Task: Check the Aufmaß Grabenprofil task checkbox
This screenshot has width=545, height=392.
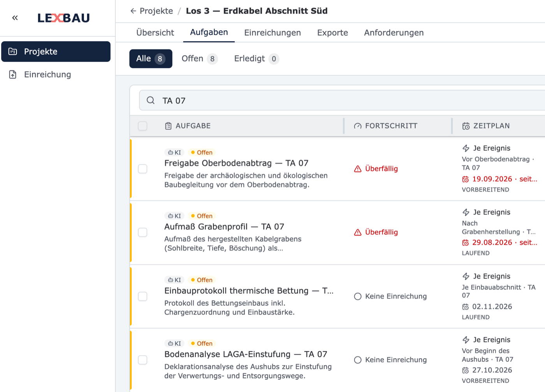Action: (x=142, y=232)
